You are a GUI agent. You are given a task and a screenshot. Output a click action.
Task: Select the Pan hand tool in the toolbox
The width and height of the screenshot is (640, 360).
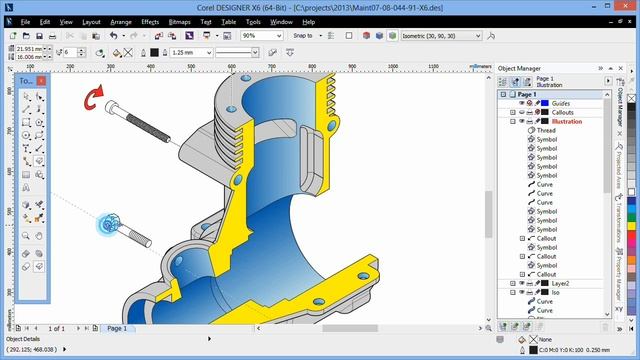(x=39, y=236)
